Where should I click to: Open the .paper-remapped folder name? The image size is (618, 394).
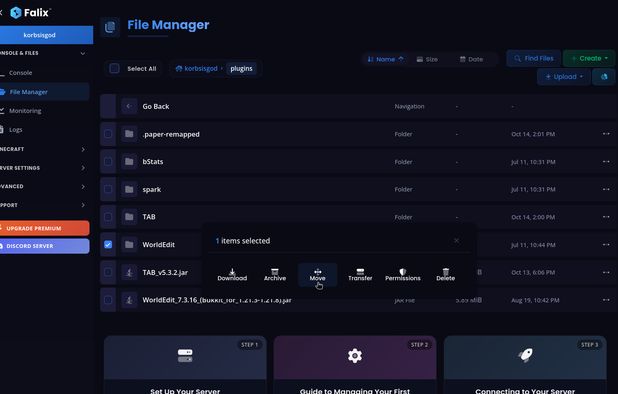click(x=171, y=134)
